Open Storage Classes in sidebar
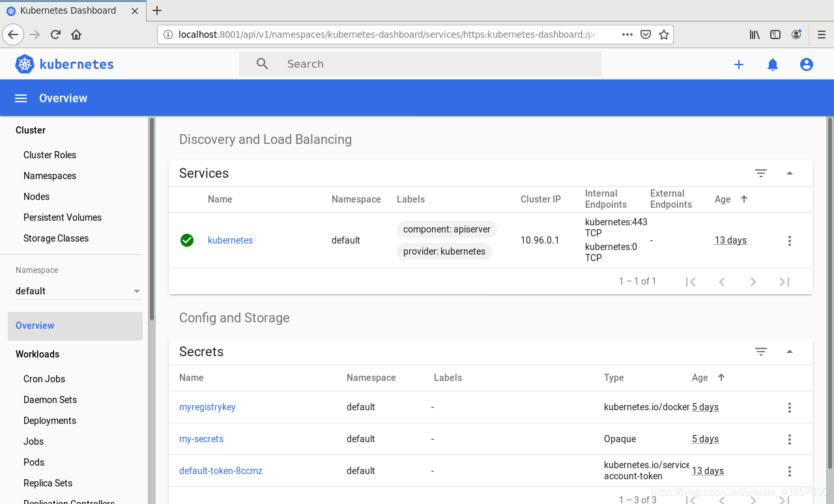Viewport: 834px width, 504px height. pyautogui.click(x=56, y=238)
